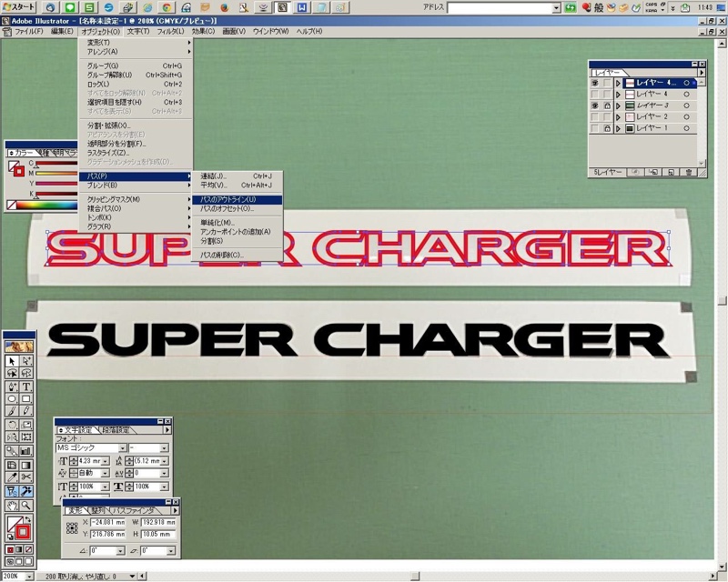
Task: Show the hidden レイヤー 4 layer
Action: [x=595, y=95]
